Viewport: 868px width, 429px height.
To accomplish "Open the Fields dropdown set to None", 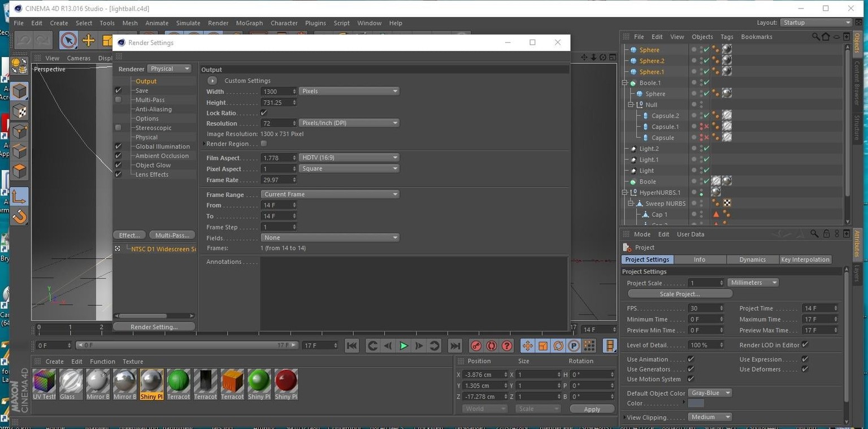I will pos(330,238).
